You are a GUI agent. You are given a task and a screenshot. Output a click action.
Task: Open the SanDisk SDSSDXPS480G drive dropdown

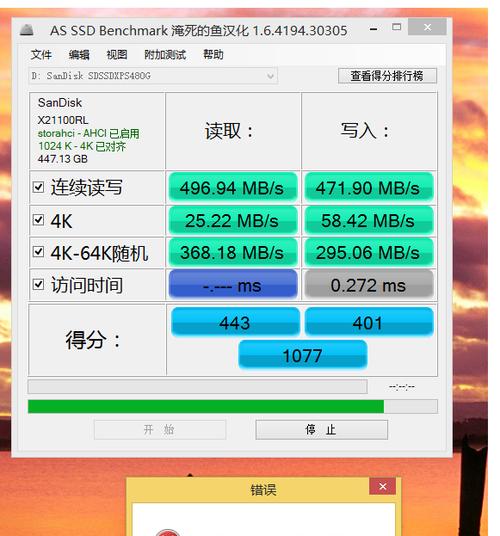pyautogui.click(x=153, y=76)
